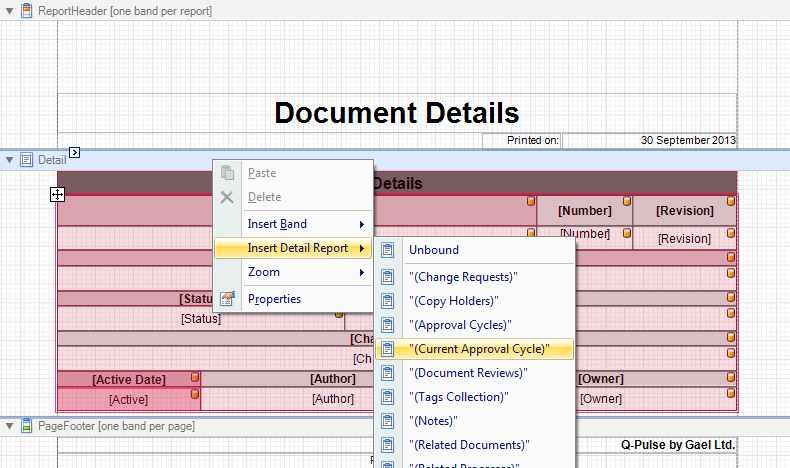Select the [Number] header cell
The height and width of the screenshot is (468, 790).
(584, 211)
